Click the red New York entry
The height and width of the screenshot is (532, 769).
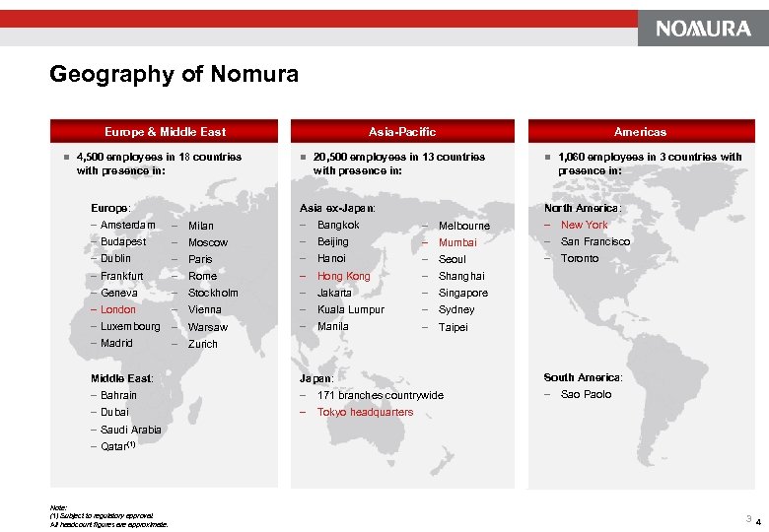[x=584, y=225]
